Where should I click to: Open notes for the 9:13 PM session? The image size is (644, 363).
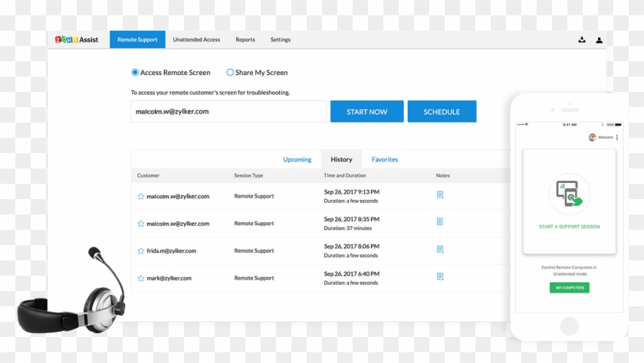click(x=440, y=195)
